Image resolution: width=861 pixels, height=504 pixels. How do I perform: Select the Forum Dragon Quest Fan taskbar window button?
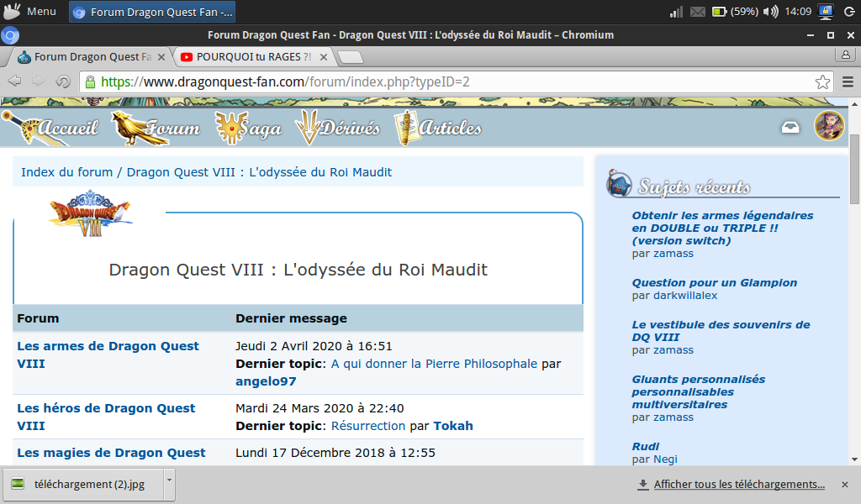coord(152,12)
